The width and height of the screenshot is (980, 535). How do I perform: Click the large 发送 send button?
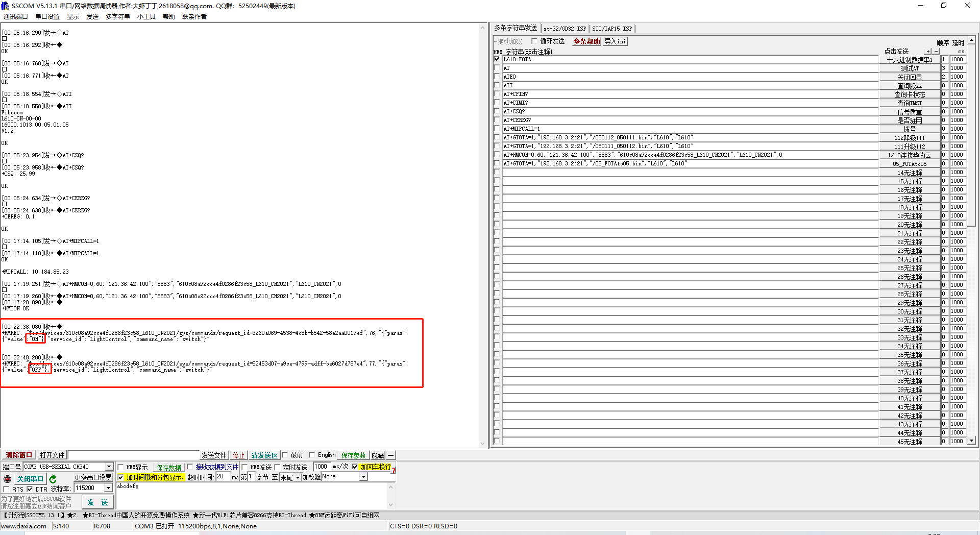(97, 502)
